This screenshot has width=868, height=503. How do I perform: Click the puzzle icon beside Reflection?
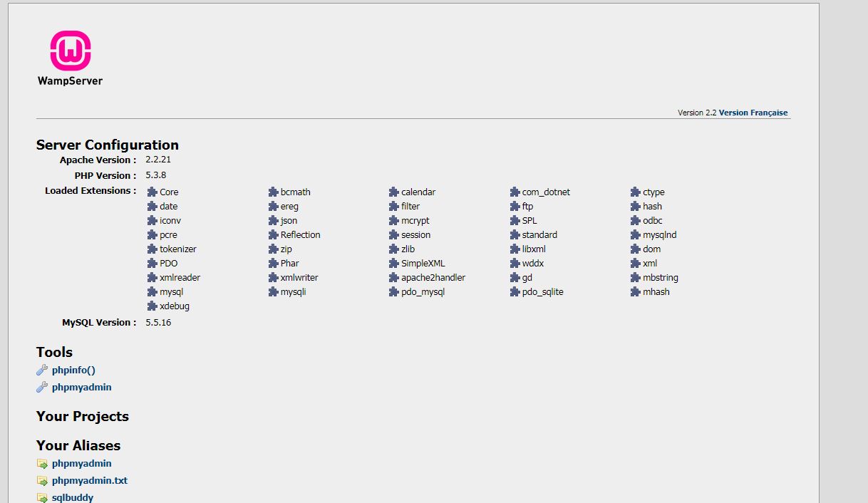click(x=273, y=235)
